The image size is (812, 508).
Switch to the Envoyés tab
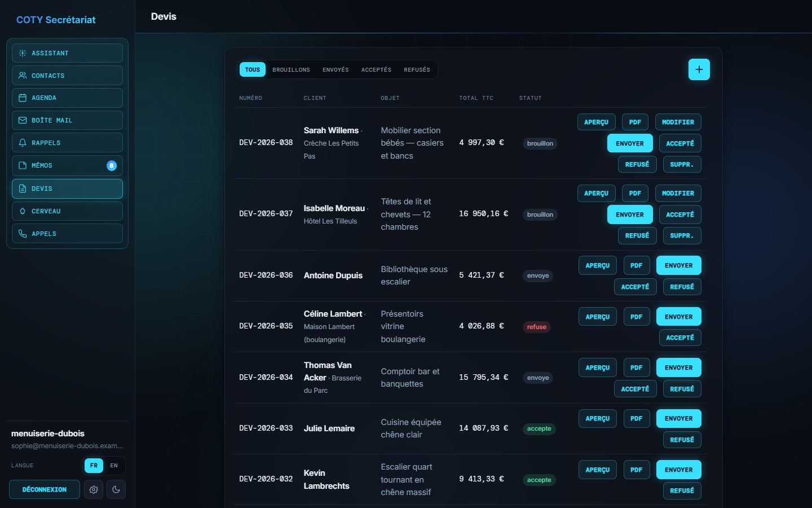coord(336,69)
